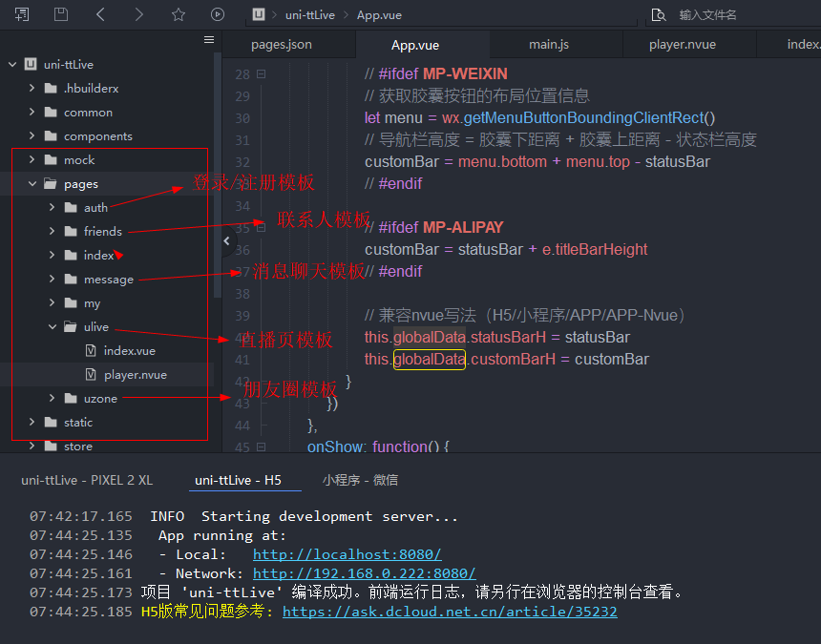Open the project panel hamburger menu icon
The width and height of the screenshot is (821, 644).
(209, 40)
